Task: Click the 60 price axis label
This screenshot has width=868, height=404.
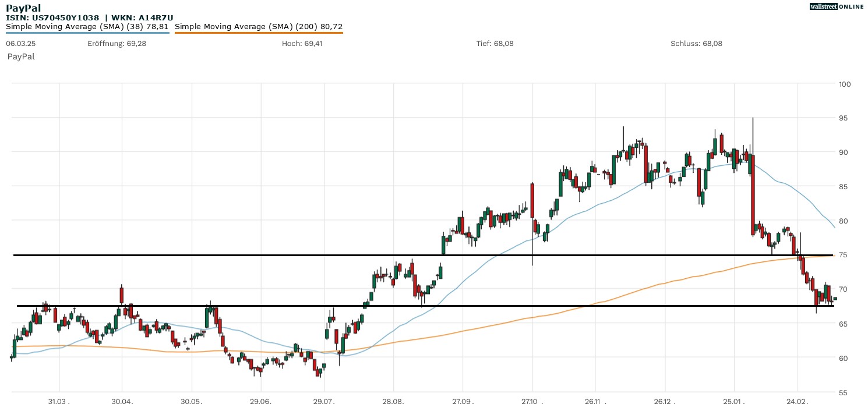Action: tap(843, 358)
